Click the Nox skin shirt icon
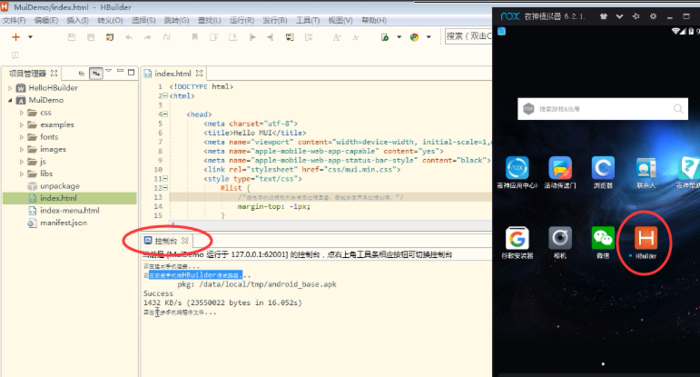Image resolution: width=700 pixels, height=377 pixels. 604,16
